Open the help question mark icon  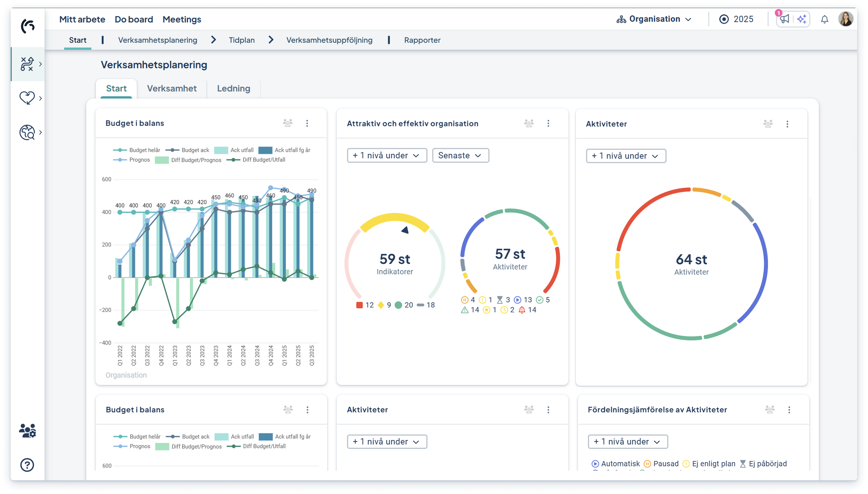27,465
